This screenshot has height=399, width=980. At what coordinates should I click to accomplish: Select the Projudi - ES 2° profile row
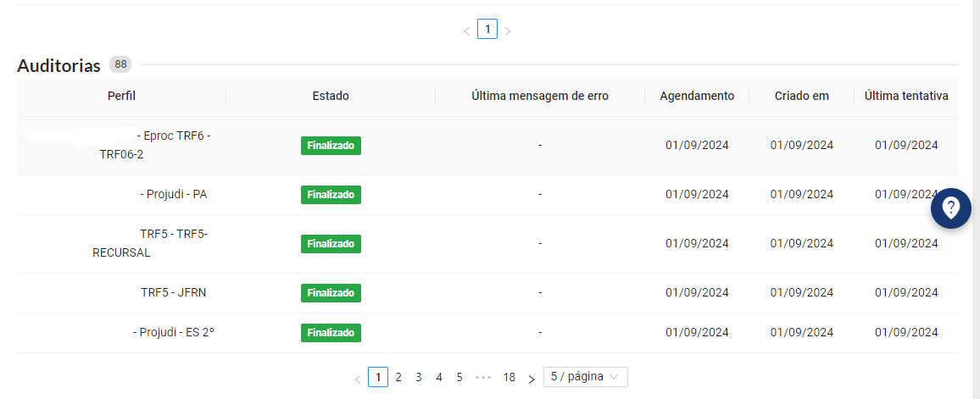[x=487, y=333]
